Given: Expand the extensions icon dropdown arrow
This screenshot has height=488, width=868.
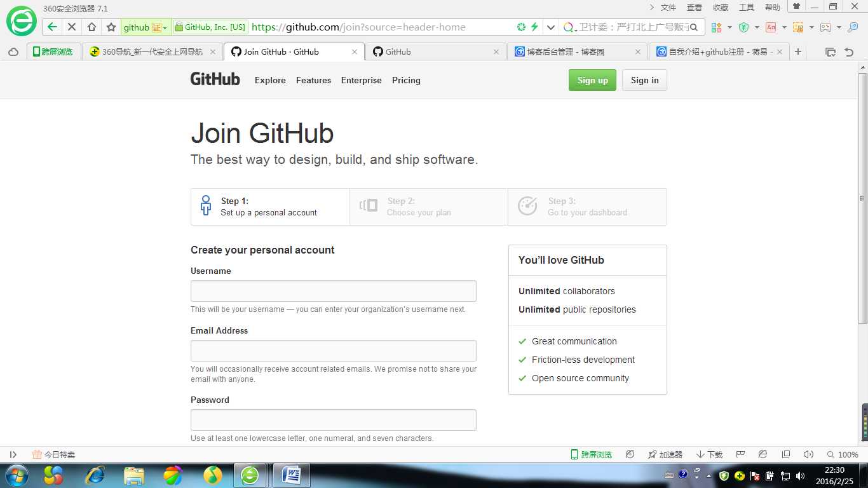Looking at the screenshot, I should [729, 27].
